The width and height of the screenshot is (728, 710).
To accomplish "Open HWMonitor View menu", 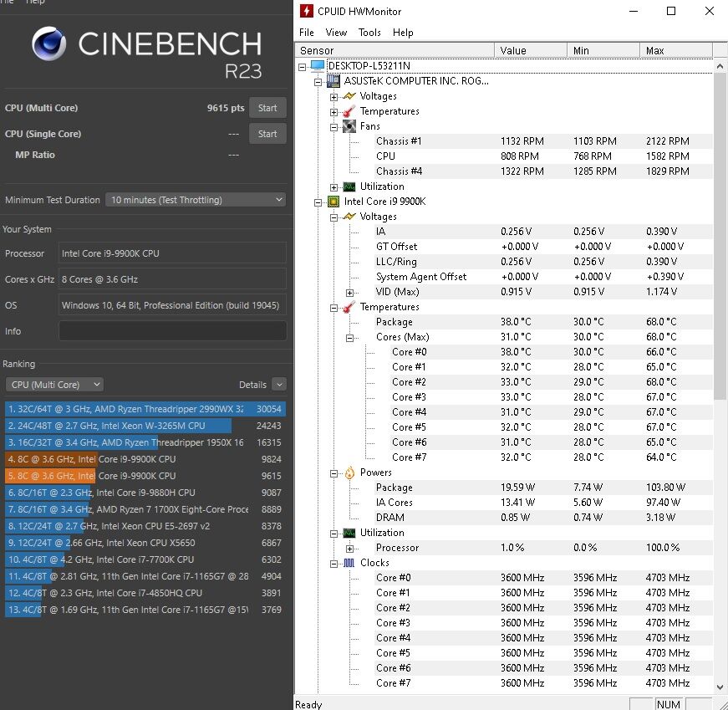I will [336, 33].
